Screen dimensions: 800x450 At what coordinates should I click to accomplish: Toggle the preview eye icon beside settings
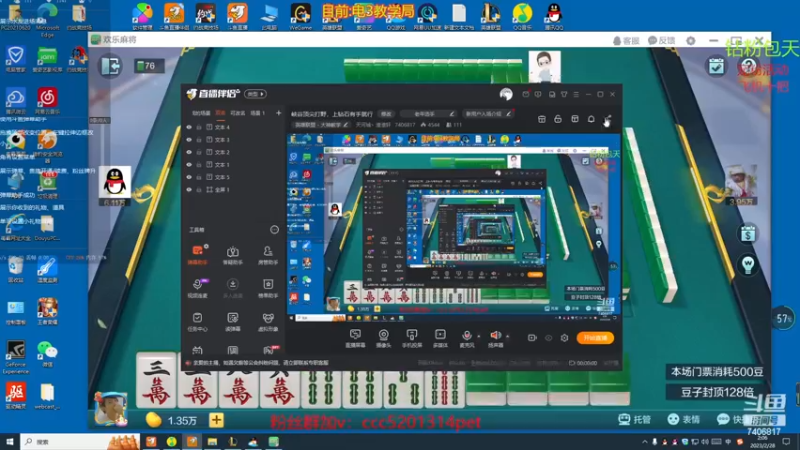point(548,338)
